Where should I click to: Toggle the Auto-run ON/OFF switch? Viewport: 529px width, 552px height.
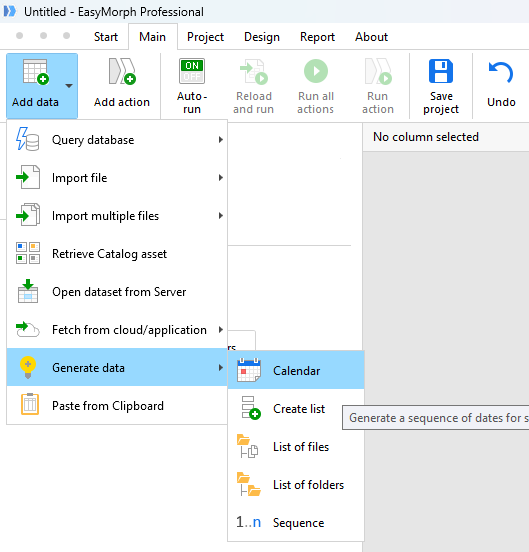(x=192, y=71)
